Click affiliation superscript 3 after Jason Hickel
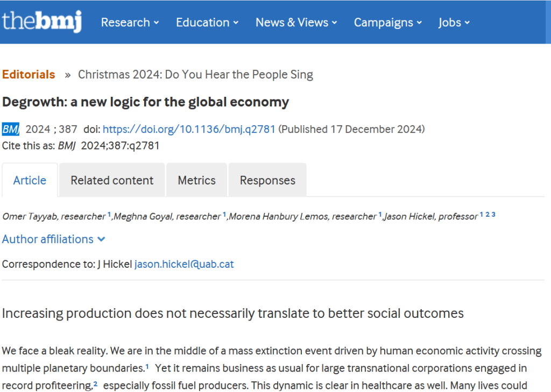The width and height of the screenshot is (551, 392). click(493, 214)
